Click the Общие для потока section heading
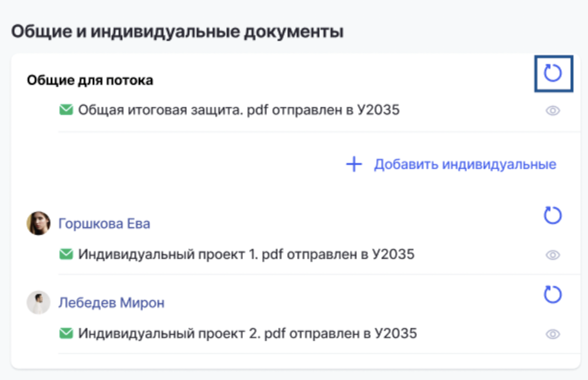This screenshot has height=380, width=588. (x=90, y=80)
